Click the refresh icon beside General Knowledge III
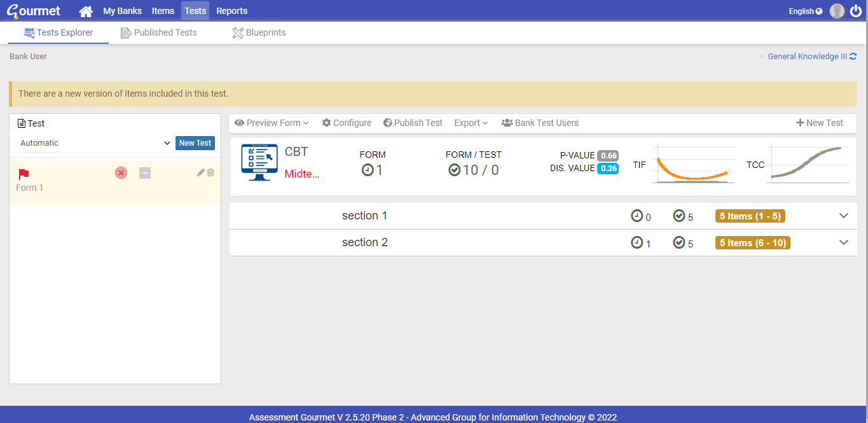 coord(853,57)
